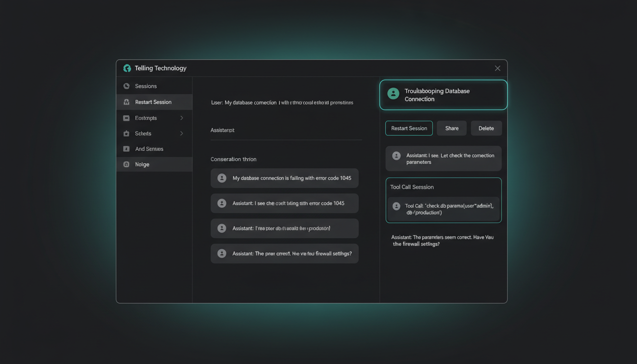Click the Telling Technology title text

click(161, 68)
